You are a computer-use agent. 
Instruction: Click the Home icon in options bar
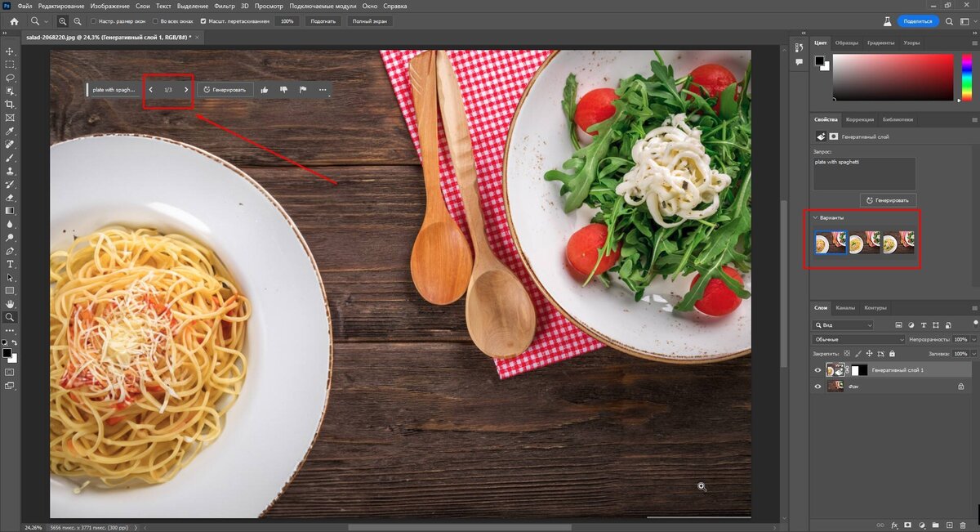[x=14, y=20]
